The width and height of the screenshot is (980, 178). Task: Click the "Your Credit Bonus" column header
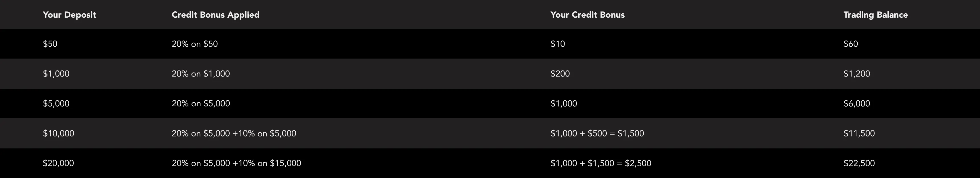(587, 15)
